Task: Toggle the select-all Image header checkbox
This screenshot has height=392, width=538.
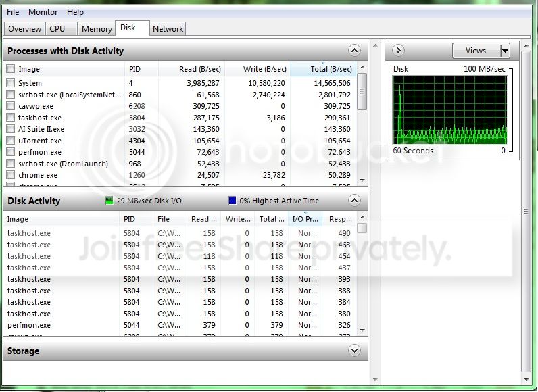Action: tap(11, 69)
